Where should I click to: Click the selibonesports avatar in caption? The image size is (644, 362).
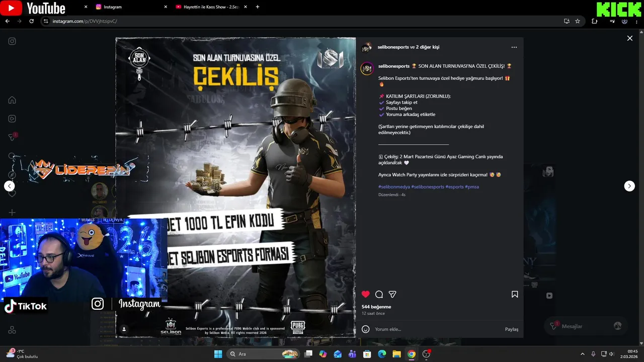367,69
